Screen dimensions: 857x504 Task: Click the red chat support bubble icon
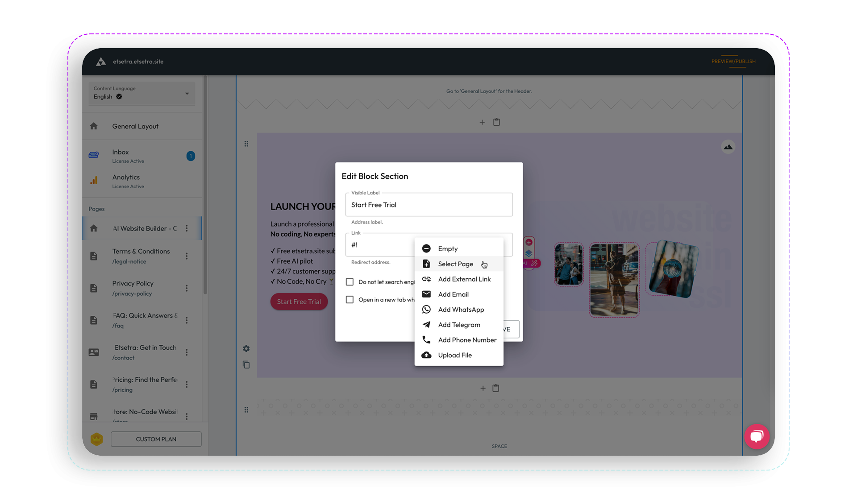(757, 436)
